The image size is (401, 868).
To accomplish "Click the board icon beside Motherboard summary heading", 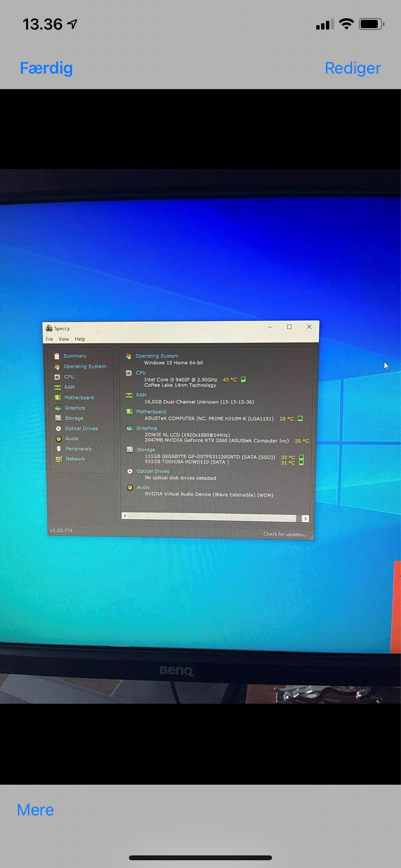I will 129,412.
